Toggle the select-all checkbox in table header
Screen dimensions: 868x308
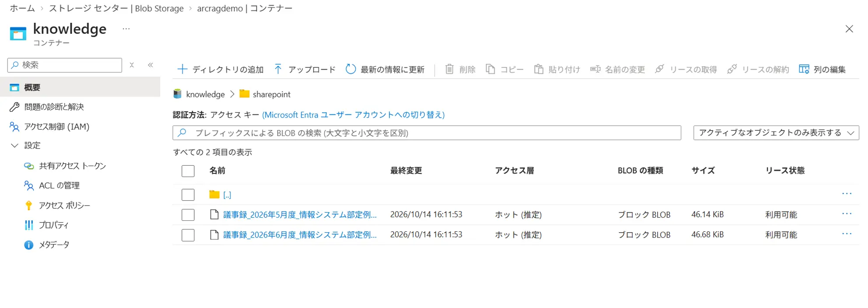click(188, 171)
